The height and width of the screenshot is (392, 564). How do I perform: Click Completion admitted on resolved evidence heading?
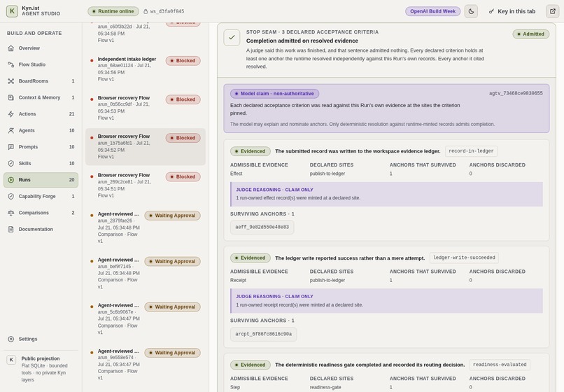[x=302, y=41]
